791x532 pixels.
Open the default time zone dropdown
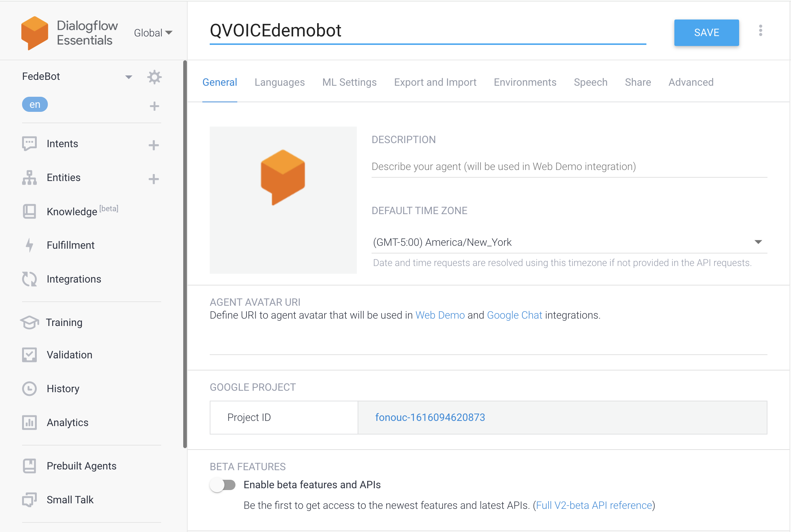coord(570,242)
